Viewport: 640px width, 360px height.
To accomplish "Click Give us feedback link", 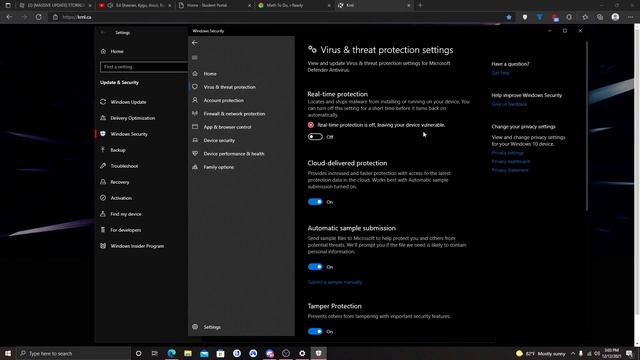I will pyautogui.click(x=509, y=104).
